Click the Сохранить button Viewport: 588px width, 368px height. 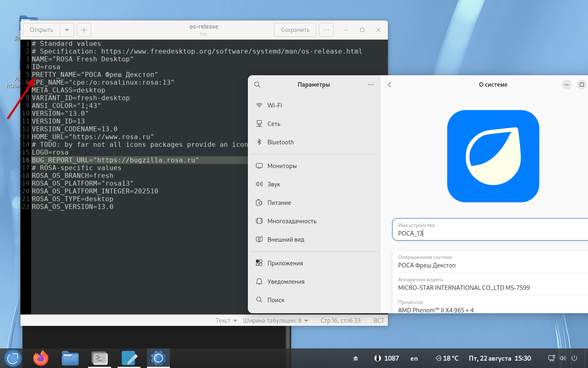[x=295, y=30]
